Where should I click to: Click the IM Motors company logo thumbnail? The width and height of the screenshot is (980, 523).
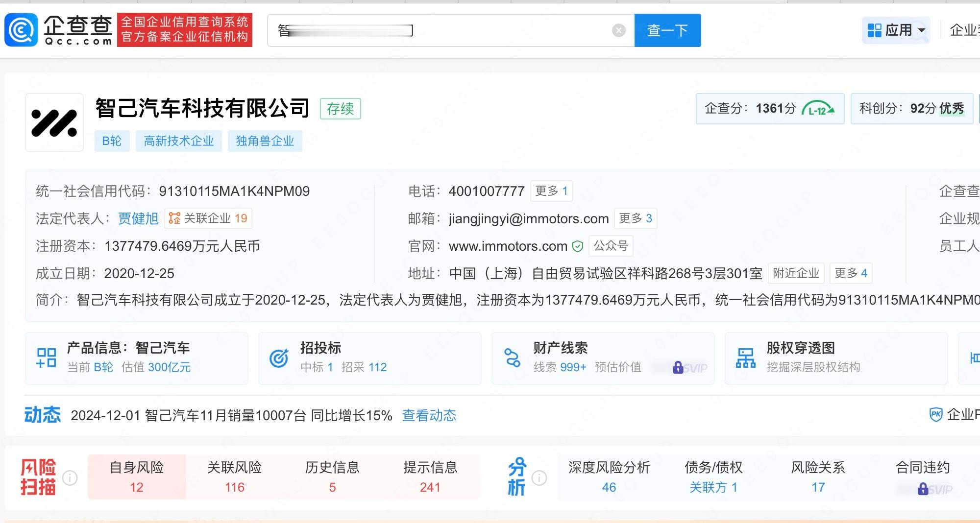point(54,122)
